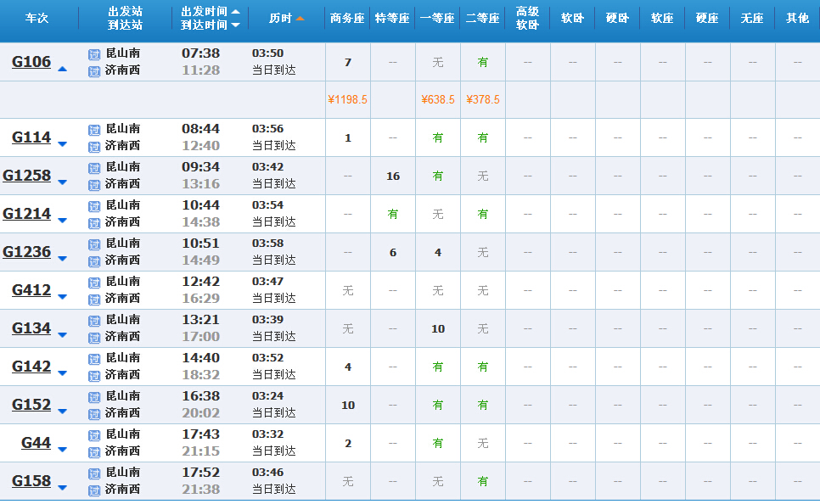Click the departure station icon for G1258
This screenshot has width=820, height=504.
pos(94,168)
